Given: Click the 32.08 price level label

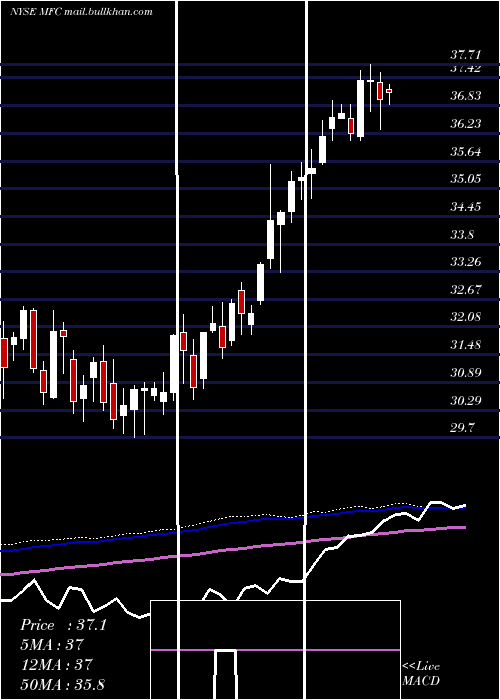Looking at the screenshot, I should click(x=466, y=317).
